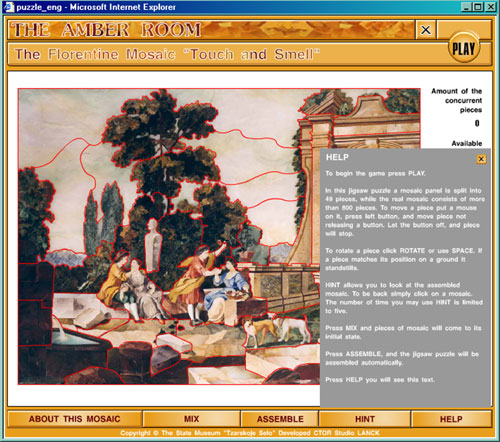Click the man in yellow coat in mosaic
This screenshot has height=442, width=500.
pos(115,280)
